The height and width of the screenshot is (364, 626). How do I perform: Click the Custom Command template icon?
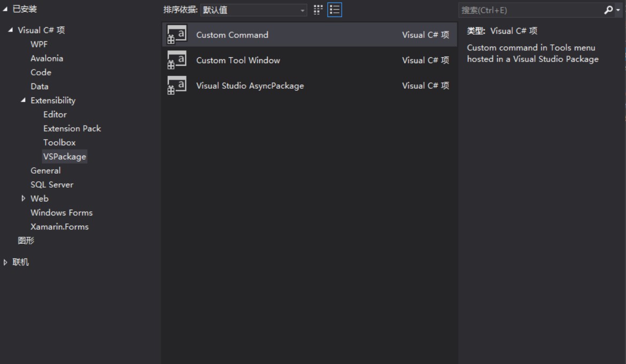(x=176, y=35)
